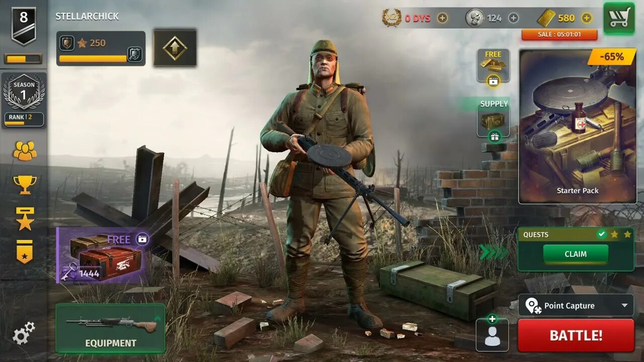Screen dimensions: 644x362
Task: Click the 250 star progress bar
Action: point(101,48)
